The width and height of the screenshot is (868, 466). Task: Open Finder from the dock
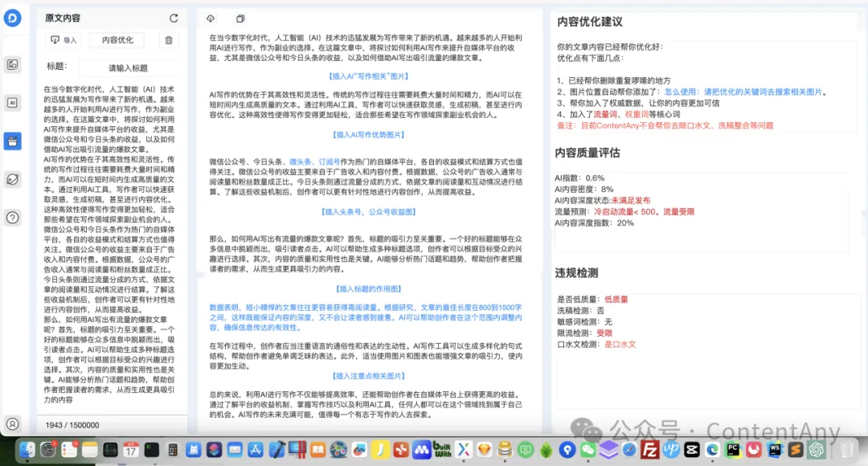pos(26,450)
